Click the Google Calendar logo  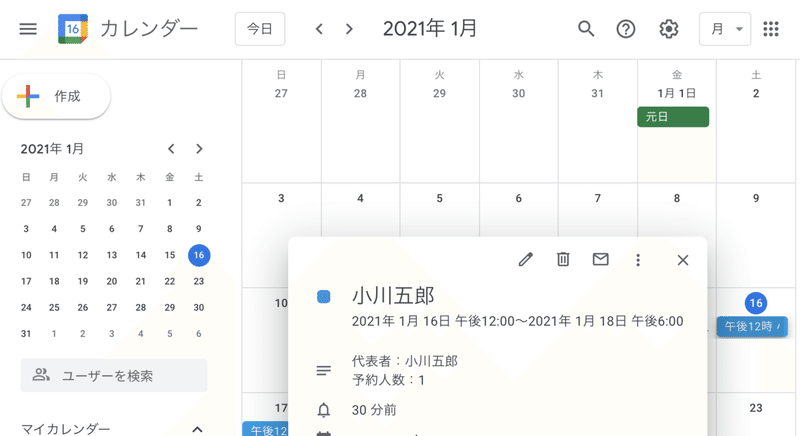coord(73,29)
